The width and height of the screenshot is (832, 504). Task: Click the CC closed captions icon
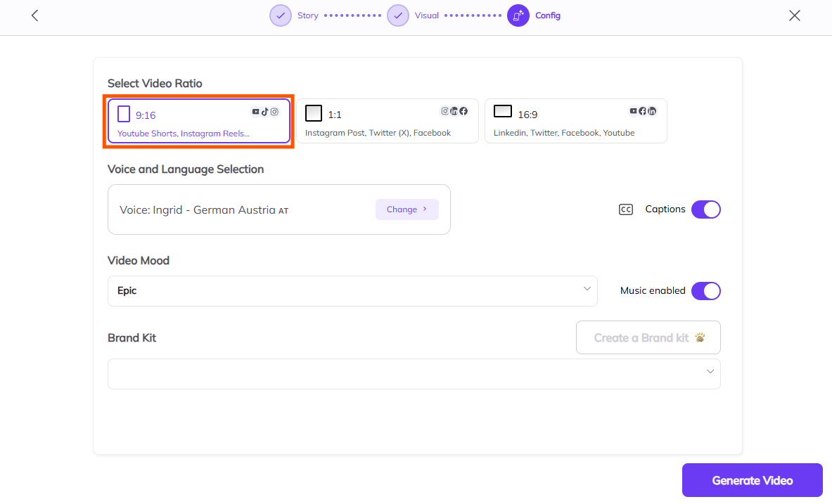[x=626, y=209]
